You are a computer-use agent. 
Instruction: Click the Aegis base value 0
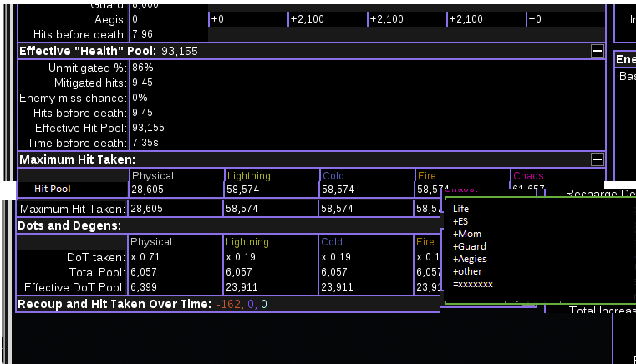click(135, 19)
